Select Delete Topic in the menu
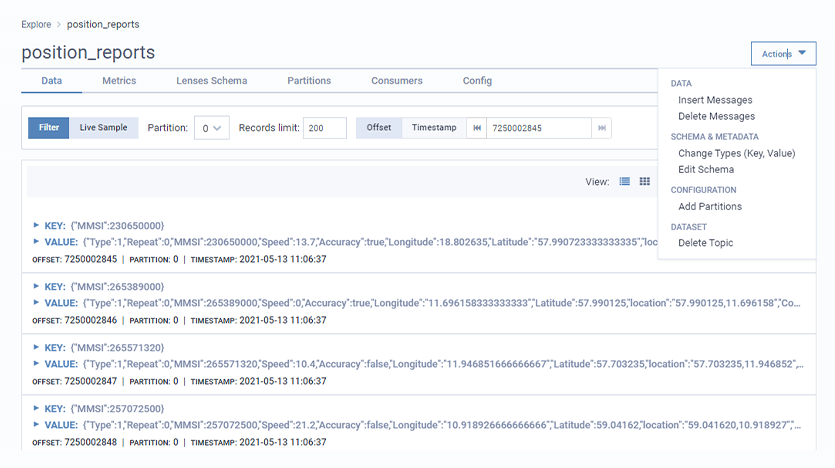This screenshot has width=835, height=468. click(x=705, y=243)
